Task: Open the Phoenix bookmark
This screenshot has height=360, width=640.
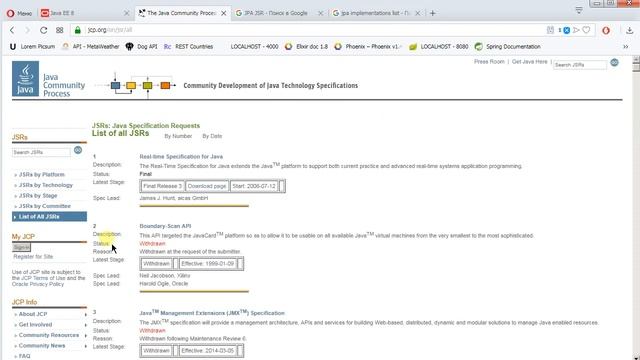Action: click(x=367, y=47)
